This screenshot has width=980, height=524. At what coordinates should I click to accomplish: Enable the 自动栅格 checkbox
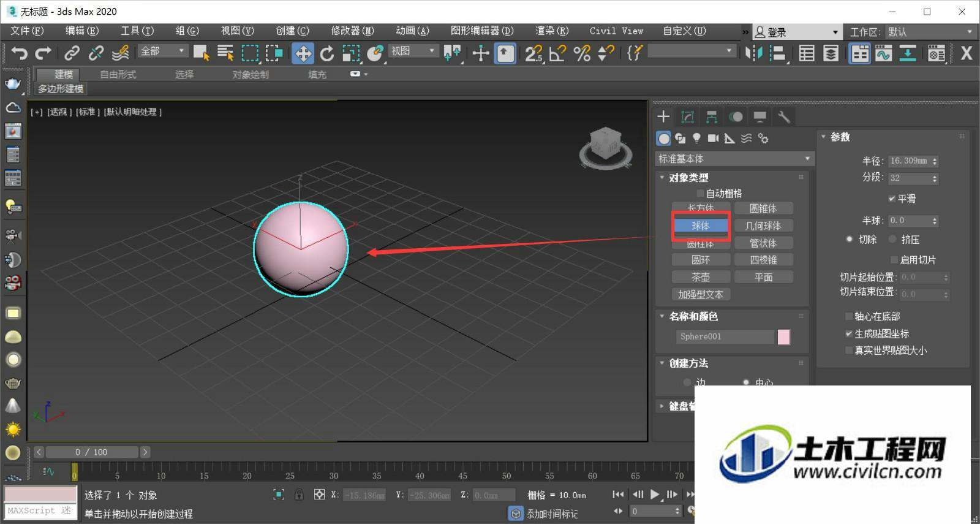tap(701, 193)
